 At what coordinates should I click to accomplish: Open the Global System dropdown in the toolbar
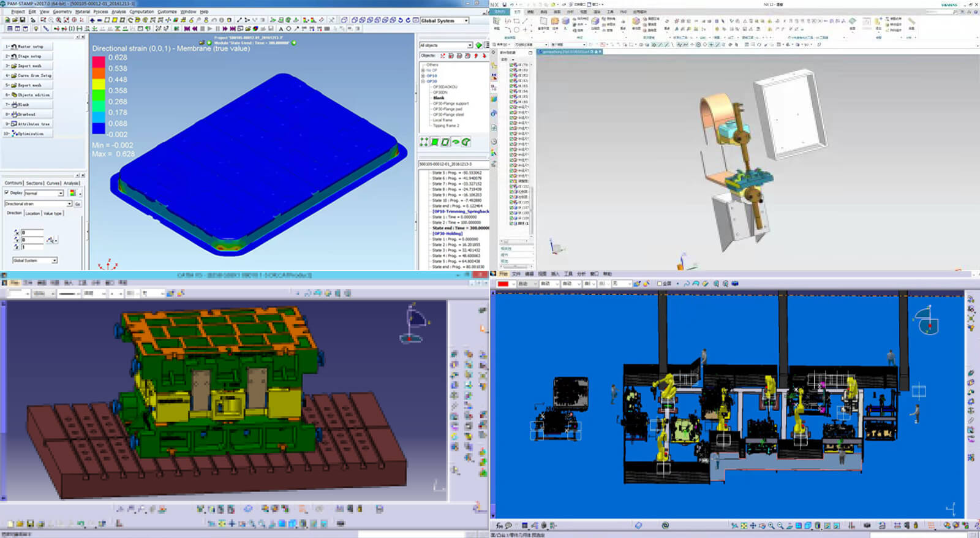coord(466,21)
